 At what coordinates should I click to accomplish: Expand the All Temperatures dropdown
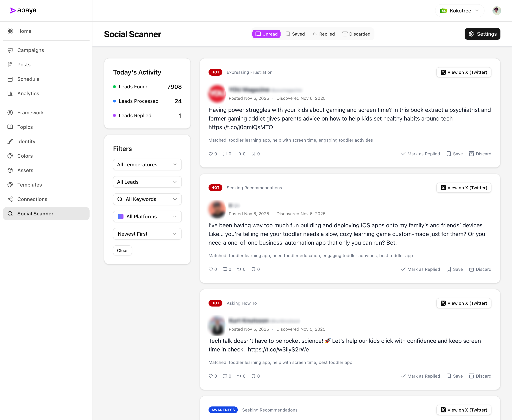click(147, 165)
